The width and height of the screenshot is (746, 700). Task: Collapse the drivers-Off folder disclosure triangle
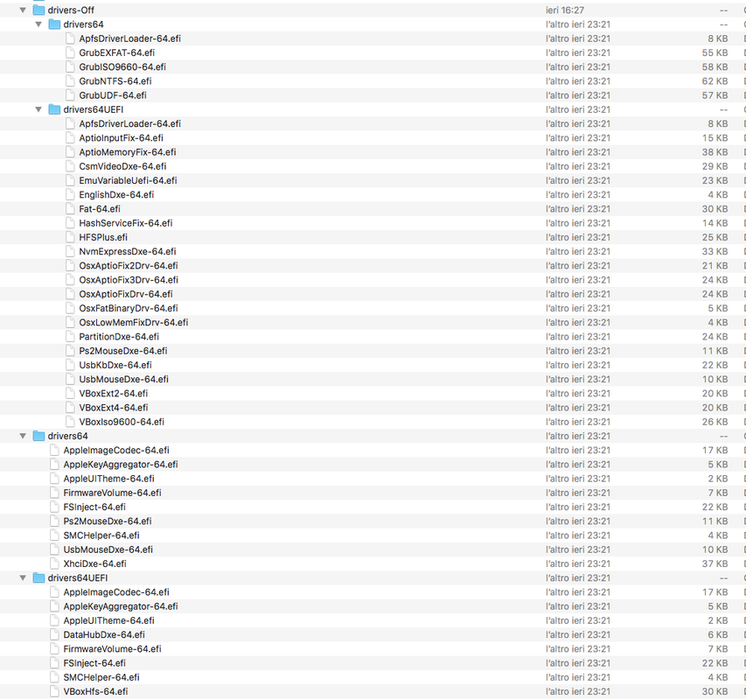click(23, 10)
